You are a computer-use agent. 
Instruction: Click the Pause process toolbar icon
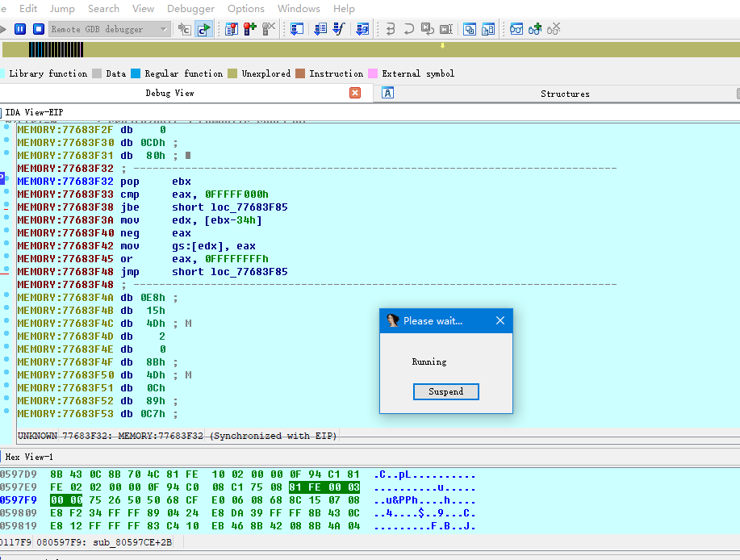click(x=20, y=29)
